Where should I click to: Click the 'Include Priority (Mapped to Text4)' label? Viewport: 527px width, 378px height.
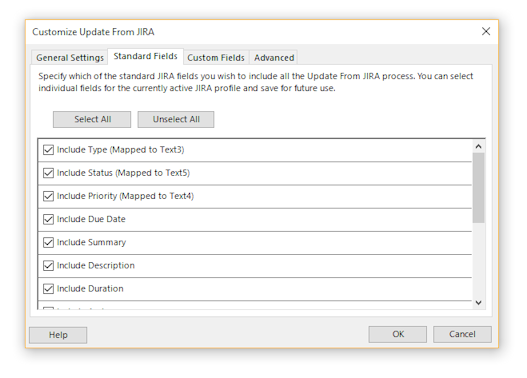125,196
